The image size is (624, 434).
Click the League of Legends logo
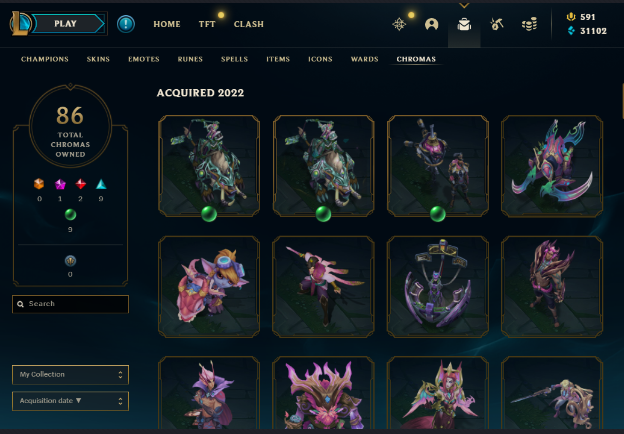20,23
